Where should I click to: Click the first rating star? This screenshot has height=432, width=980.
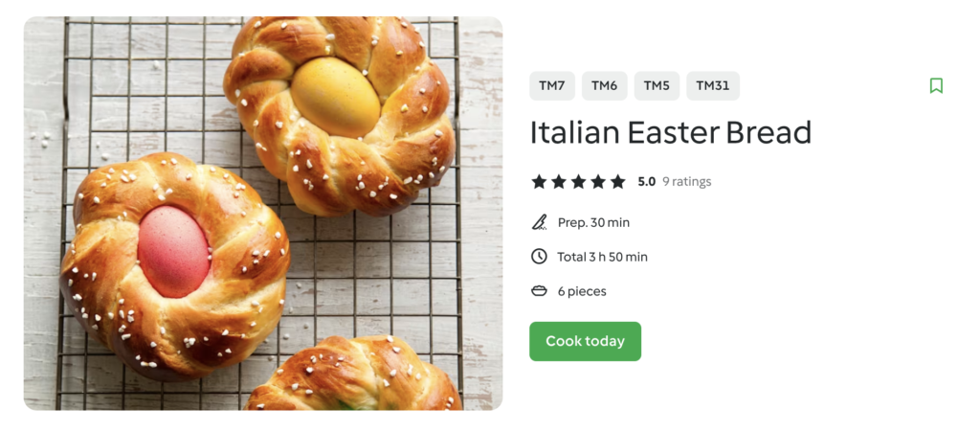tap(539, 182)
